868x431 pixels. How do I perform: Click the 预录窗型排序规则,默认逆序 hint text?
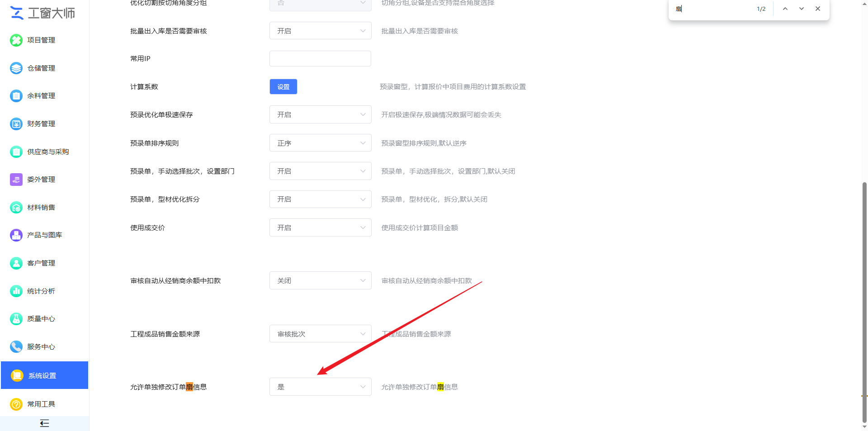[x=424, y=143]
